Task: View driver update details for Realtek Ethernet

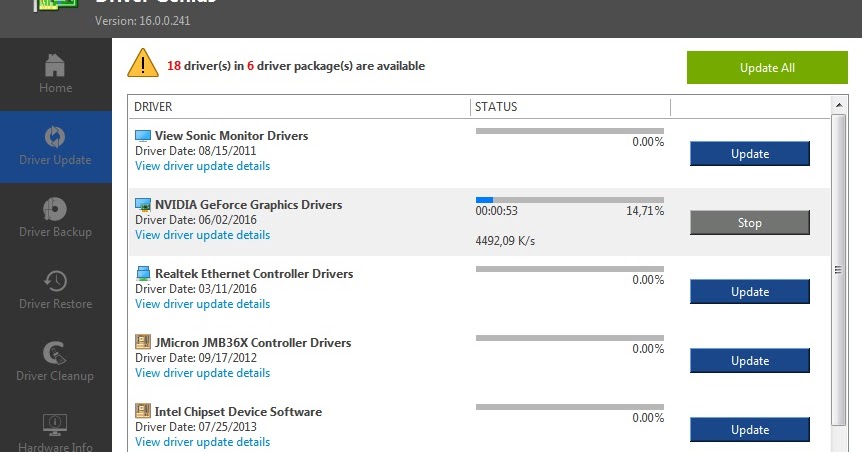Action: tap(202, 304)
